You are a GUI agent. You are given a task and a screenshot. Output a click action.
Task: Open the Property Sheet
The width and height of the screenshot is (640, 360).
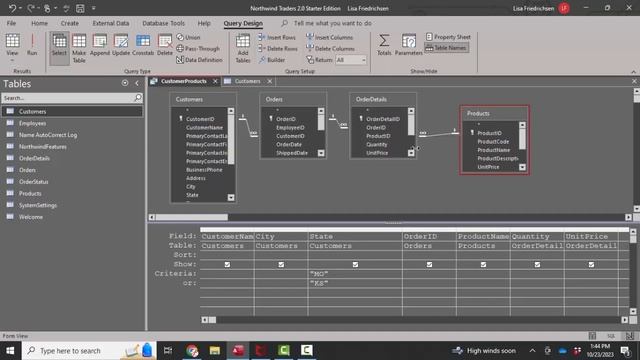[448, 37]
